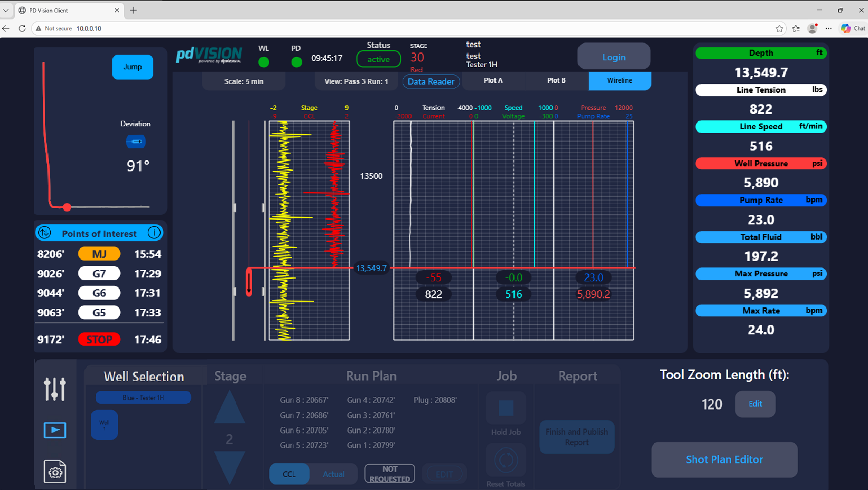
Task: Switch to the Plot A tab
Action: click(x=493, y=81)
